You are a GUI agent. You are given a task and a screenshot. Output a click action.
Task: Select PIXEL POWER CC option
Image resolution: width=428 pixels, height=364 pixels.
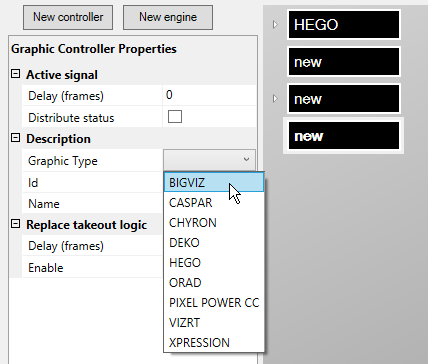(x=214, y=303)
